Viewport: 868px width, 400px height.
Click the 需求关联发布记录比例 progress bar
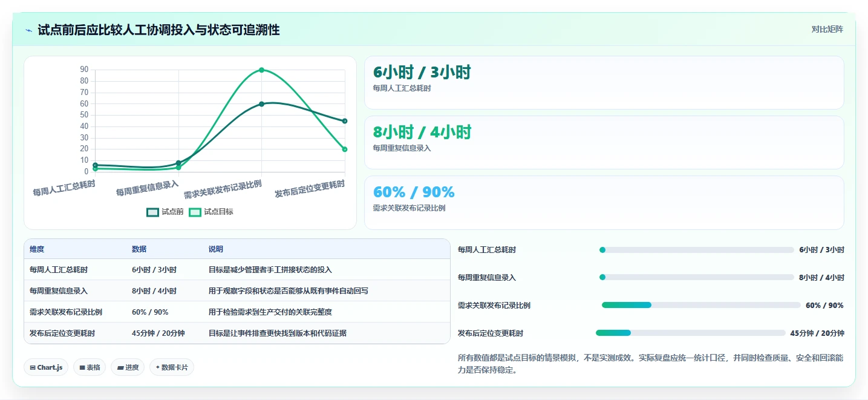701,305
